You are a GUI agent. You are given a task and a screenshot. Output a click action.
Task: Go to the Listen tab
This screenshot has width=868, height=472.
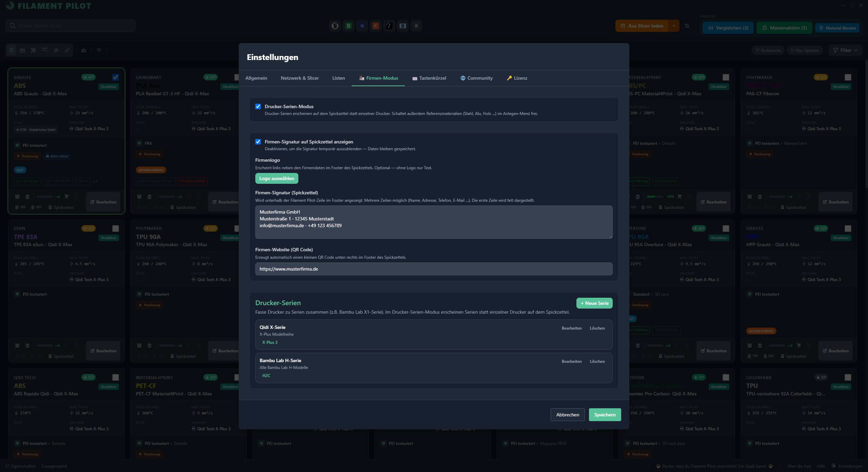coord(338,78)
